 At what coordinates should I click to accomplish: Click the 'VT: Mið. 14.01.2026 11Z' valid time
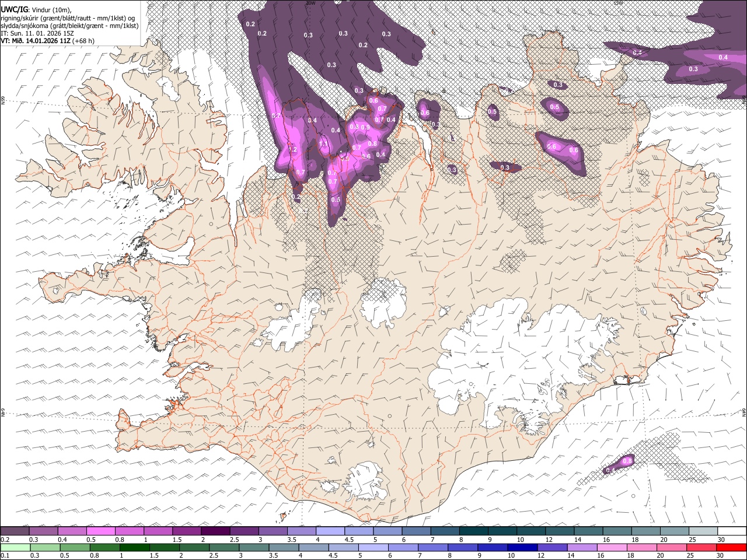(35, 41)
